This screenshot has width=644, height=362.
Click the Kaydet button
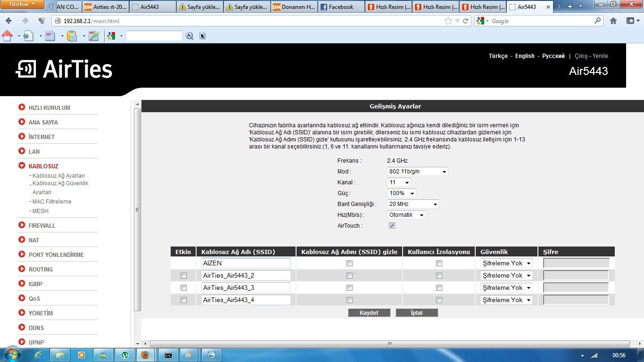click(x=369, y=313)
